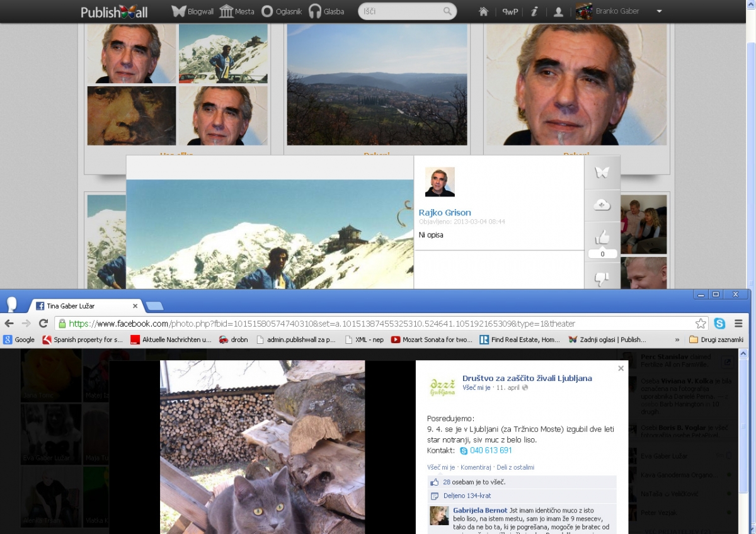Open the Rajko Grison profile link
Viewport: 756px width, 534px height.
coord(445,213)
